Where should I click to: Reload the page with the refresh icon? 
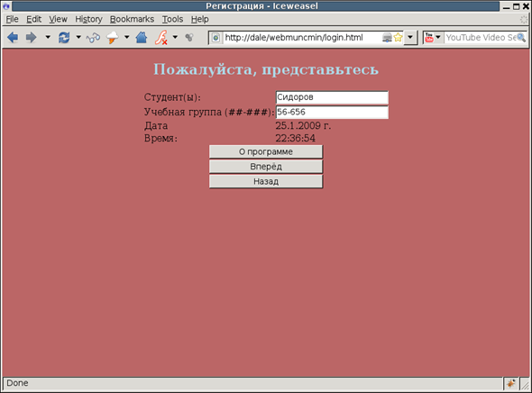(x=64, y=37)
